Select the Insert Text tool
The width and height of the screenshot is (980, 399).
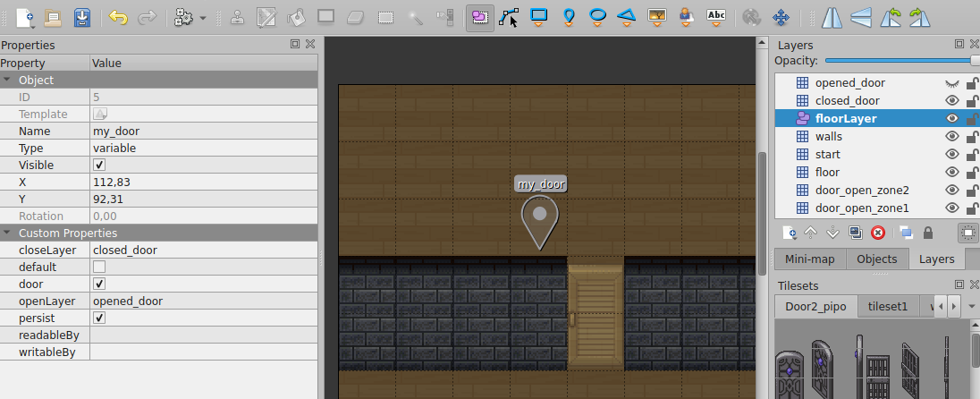coord(715,16)
